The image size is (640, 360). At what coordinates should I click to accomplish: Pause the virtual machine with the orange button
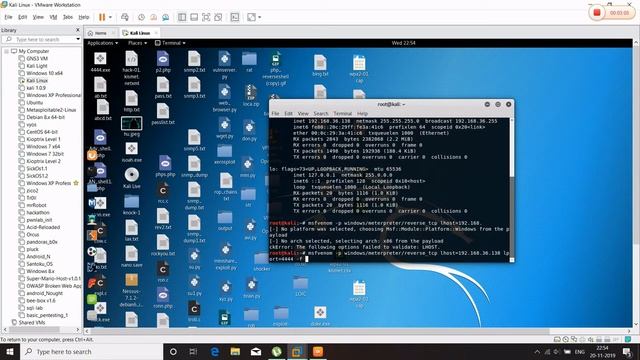pos(102,17)
